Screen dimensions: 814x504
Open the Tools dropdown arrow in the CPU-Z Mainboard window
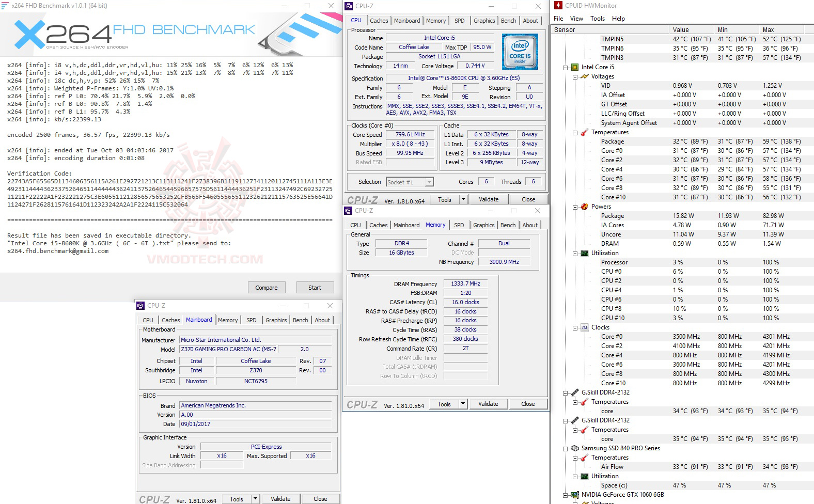coord(255,499)
